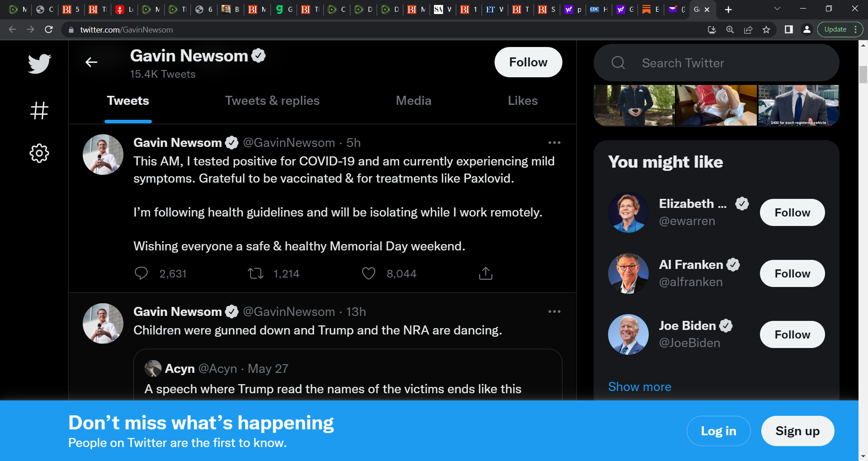868x461 pixels.
Task: Share the COVID-19 tweet
Action: (x=486, y=273)
